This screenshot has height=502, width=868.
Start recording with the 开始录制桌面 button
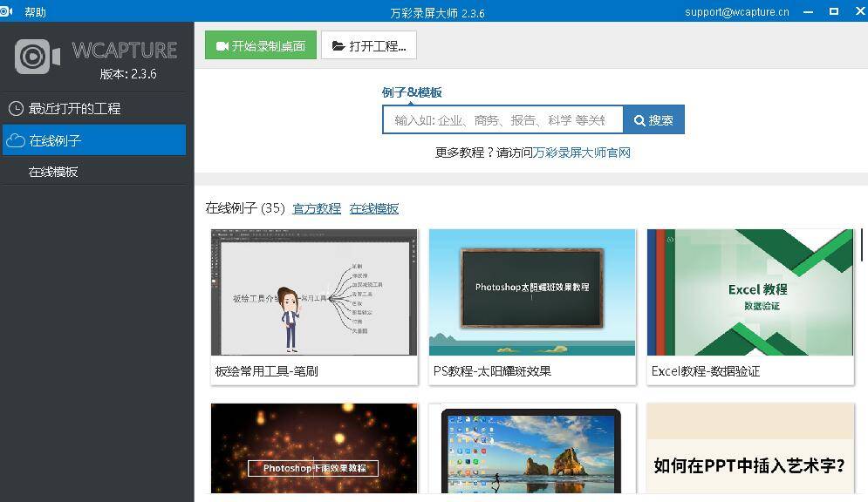260,44
